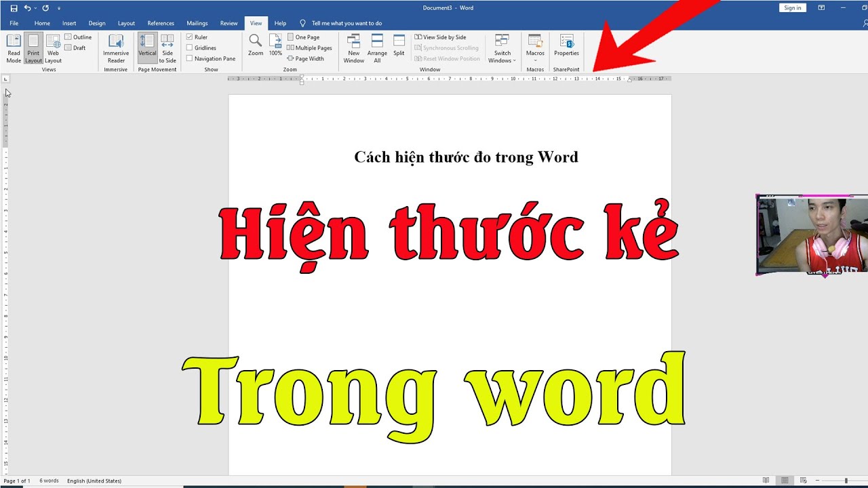Switch to Draft view
The image size is (868, 488).
pyautogui.click(x=75, y=48)
